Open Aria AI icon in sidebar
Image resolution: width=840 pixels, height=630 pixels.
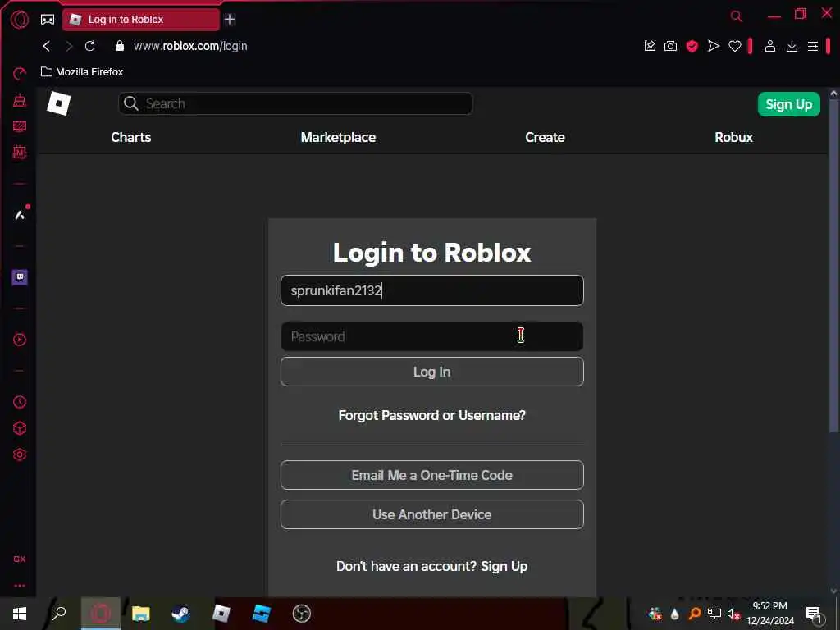click(x=20, y=215)
